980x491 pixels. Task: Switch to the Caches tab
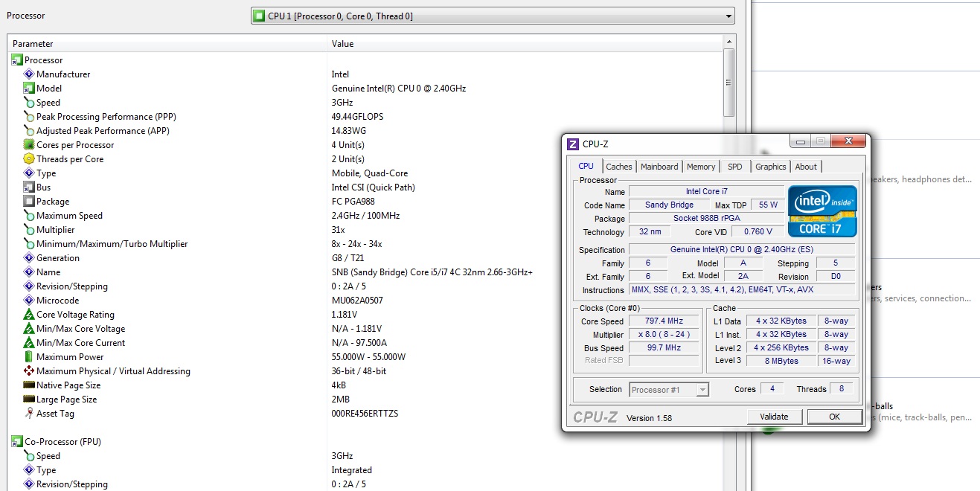point(618,166)
